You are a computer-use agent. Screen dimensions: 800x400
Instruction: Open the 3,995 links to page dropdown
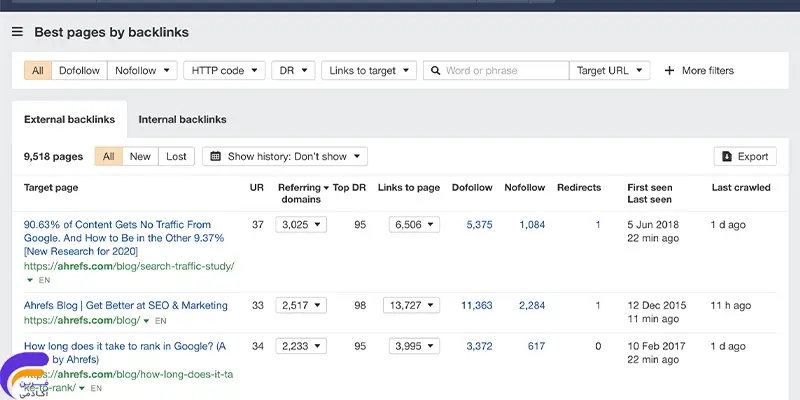414,346
